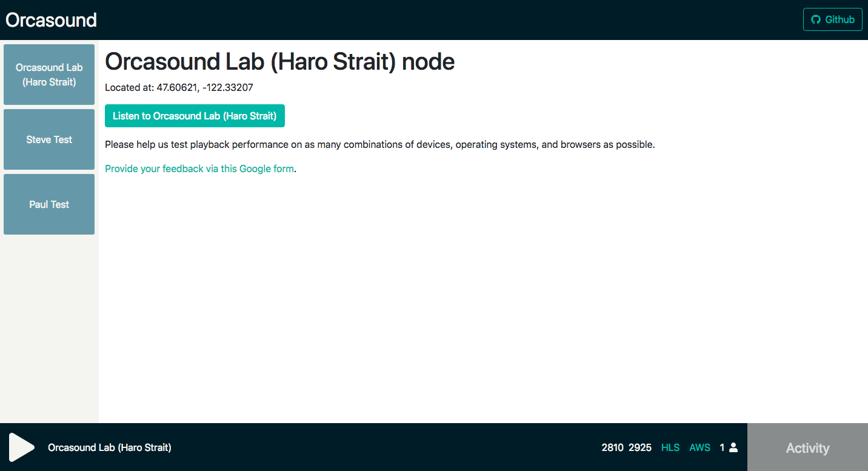Click the Orcasound site title

[x=51, y=20]
